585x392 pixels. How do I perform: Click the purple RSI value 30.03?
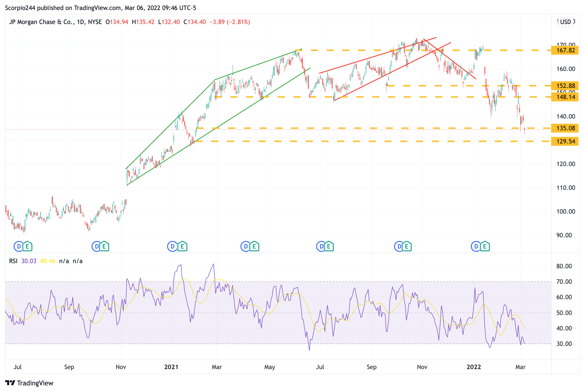point(29,261)
